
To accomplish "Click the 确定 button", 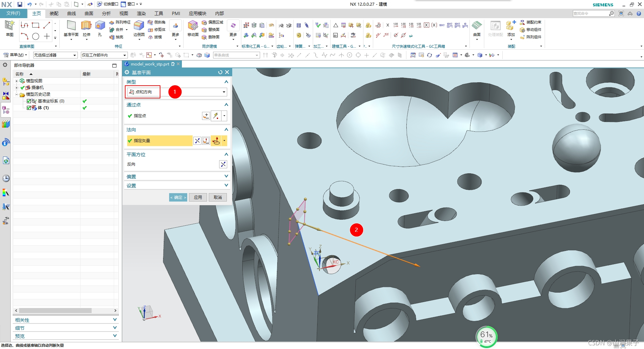I will tap(178, 198).
